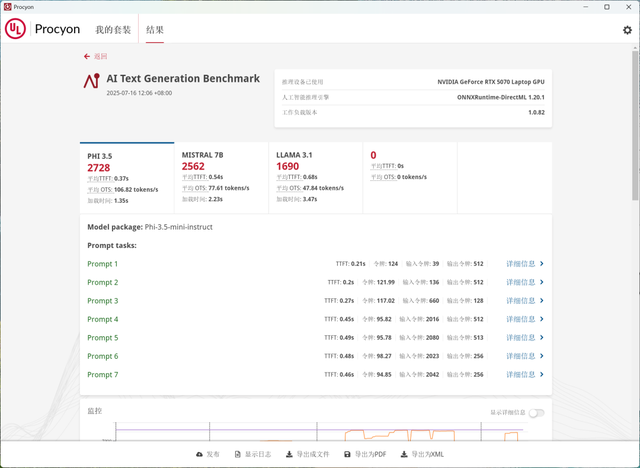Screen dimensions: 640x468
Task: Click the ONNXRuntime-DirectML 1.20.1 text
Action: [500, 97]
